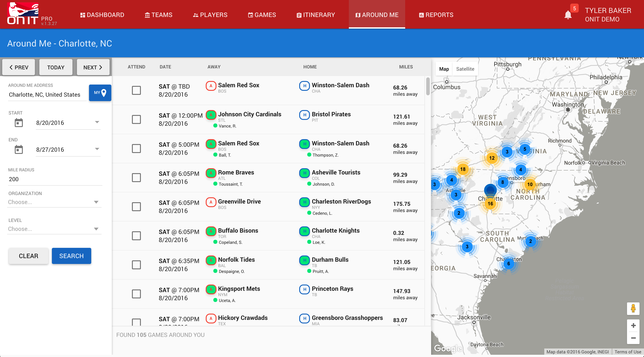Switch the map to Satellite view
Screen dimensions: 644x357
tap(465, 68)
